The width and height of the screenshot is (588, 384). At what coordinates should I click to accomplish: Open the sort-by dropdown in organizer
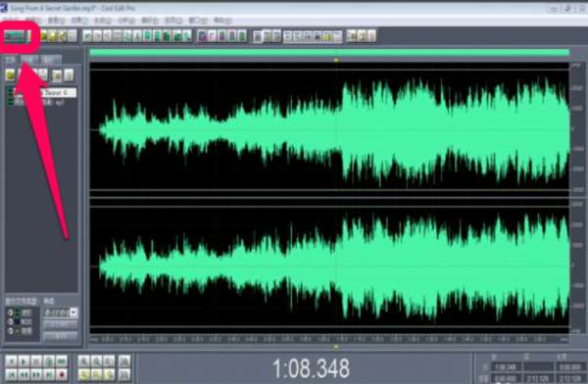click(61, 312)
